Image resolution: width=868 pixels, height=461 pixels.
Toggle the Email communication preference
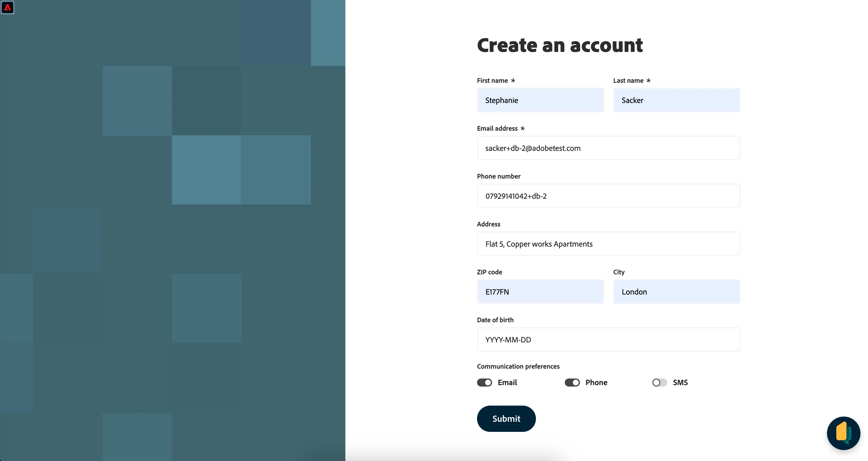pos(484,383)
